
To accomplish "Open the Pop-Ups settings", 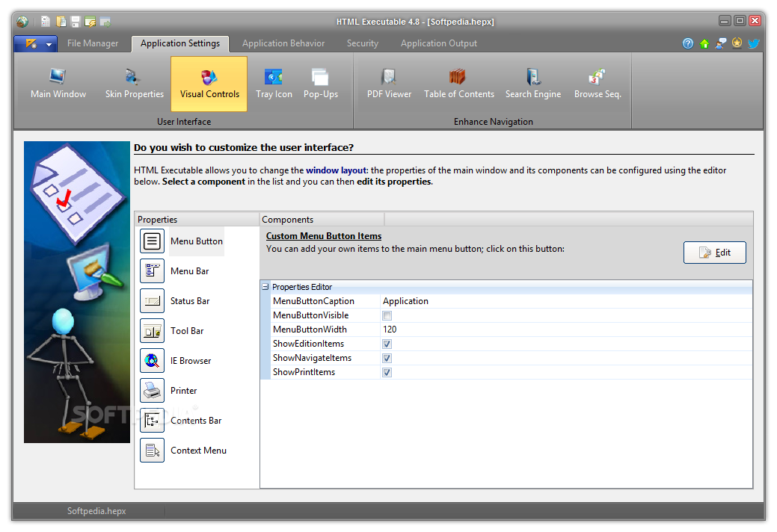I will [321, 84].
